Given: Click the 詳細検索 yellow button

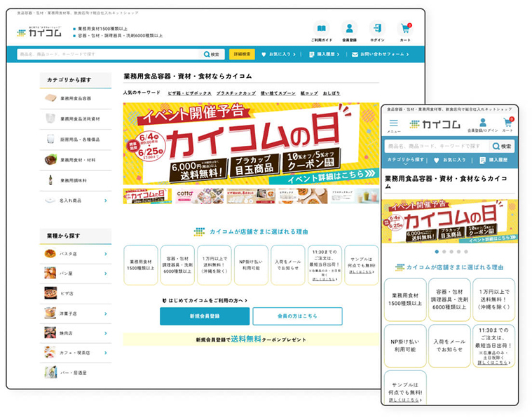Looking at the screenshot, I should pos(242,54).
